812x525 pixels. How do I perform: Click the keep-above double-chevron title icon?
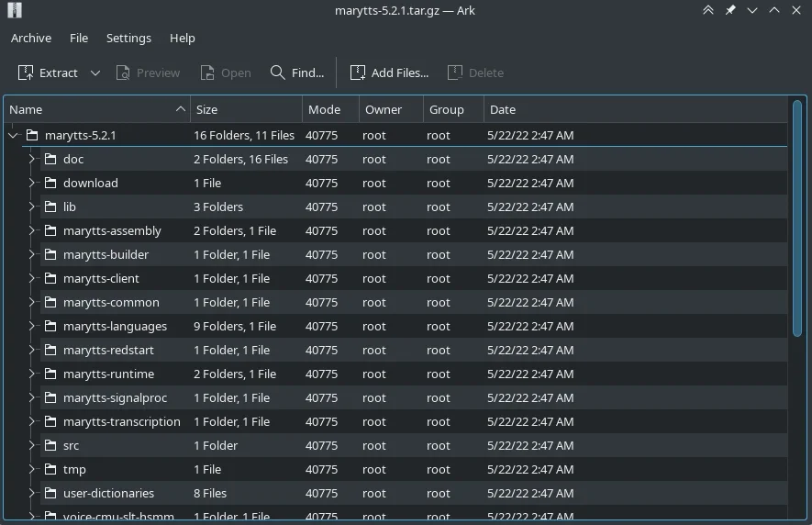pos(707,10)
